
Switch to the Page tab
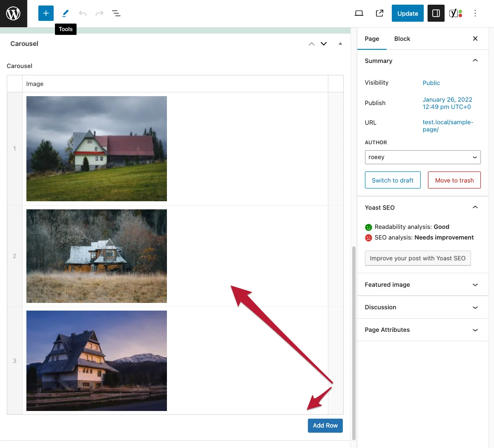372,39
